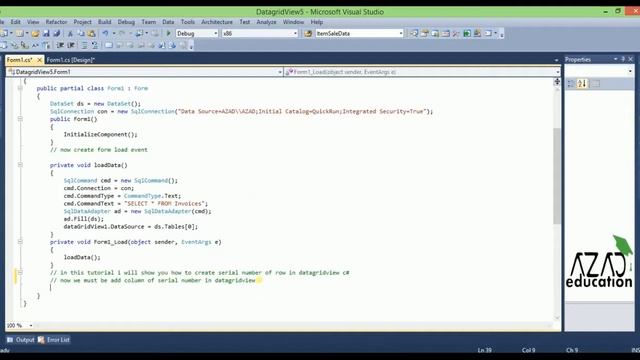Click the Paste clipboard icon
The image size is (640, 360).
[91, 33]
